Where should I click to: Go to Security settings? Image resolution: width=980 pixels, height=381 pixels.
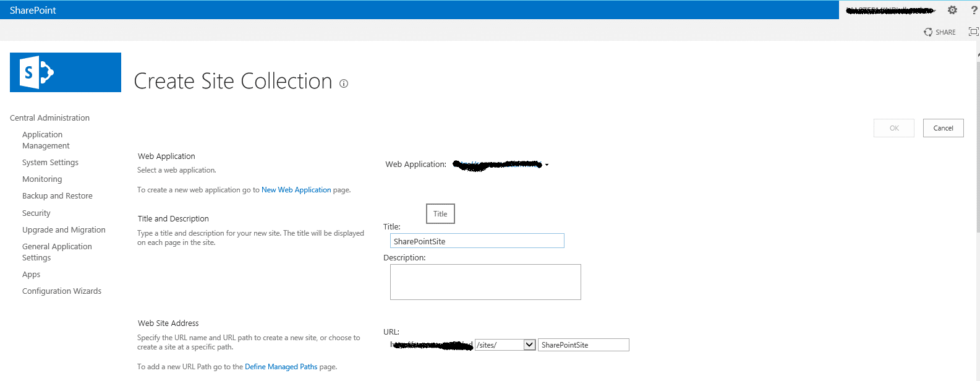(36, 213)
